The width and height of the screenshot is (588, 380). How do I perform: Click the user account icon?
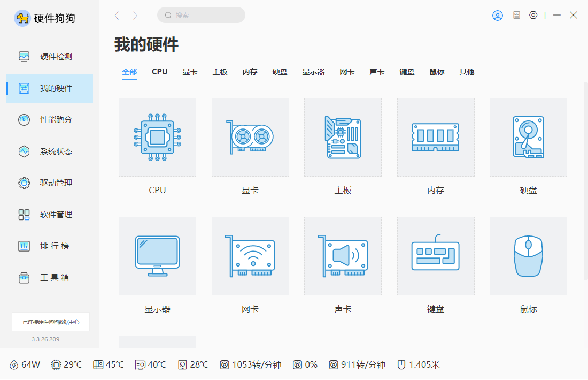(x=497, y=15)
